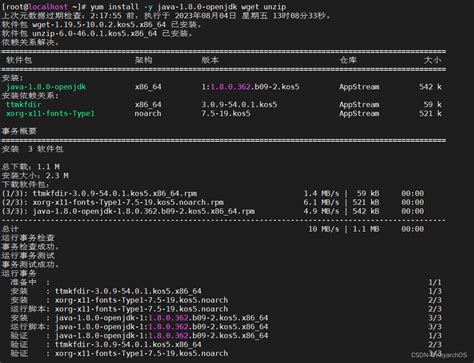Image resolution: width=474 pixels, height=363 pixels.
Task: Click the 事务测试成功 status line
Action: click(x=30, y=265)
